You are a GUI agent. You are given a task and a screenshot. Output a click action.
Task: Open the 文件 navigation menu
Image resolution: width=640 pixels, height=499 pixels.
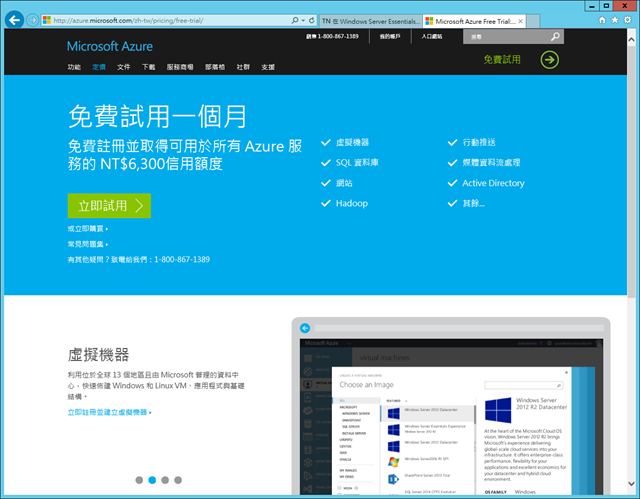point(124,67)
